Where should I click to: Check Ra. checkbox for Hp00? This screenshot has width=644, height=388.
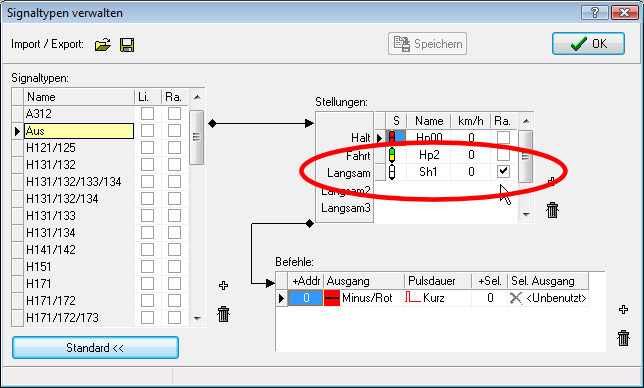coord(503,137)
